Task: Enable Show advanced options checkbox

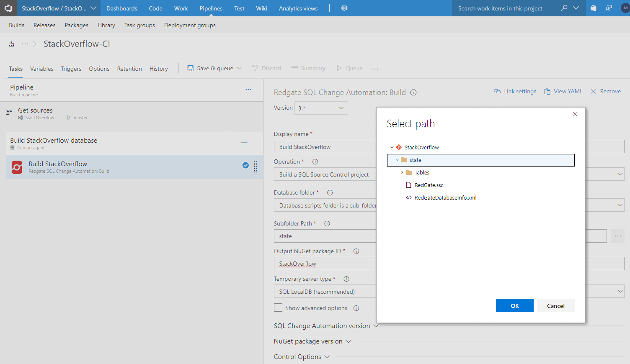Action: [278, 308]
